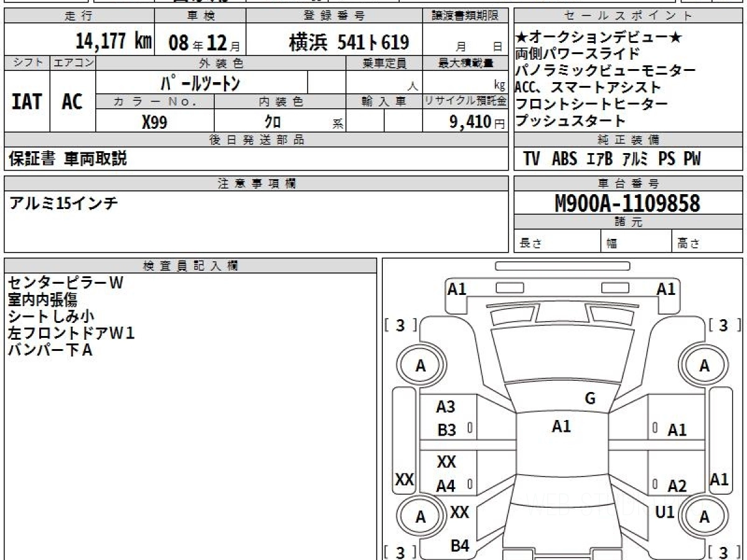The width and height of the screenshot is (747, 560).
Task: Click the アルミ15インチ note text
Action: tap(64, 203)
